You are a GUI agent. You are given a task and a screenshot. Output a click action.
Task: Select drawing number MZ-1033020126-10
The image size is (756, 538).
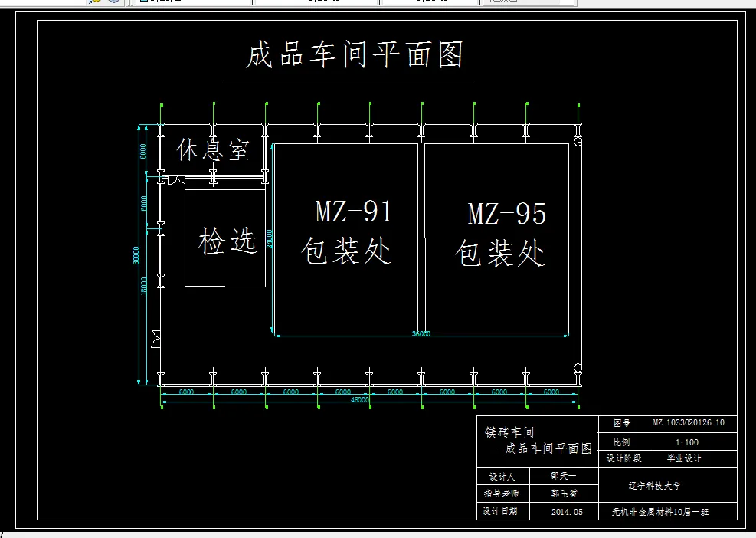point(689,423)
